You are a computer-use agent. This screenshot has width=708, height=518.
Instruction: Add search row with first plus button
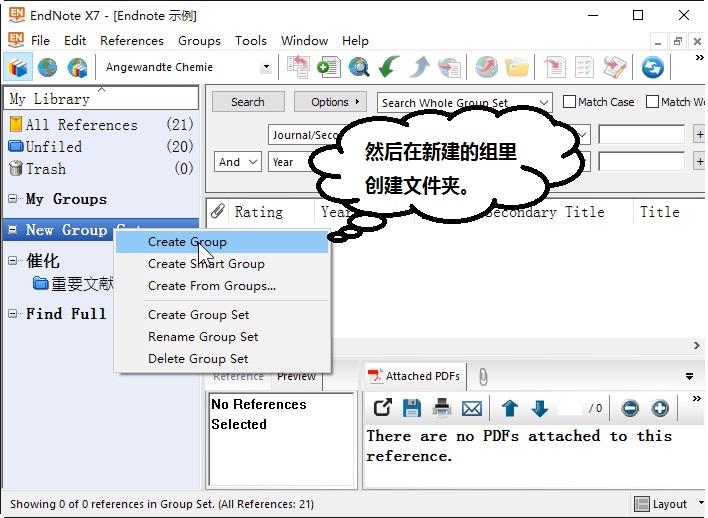point(699,135)
